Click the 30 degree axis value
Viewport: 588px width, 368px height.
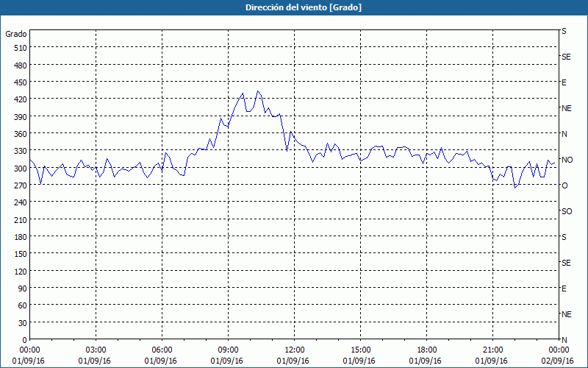pos(23,323)
